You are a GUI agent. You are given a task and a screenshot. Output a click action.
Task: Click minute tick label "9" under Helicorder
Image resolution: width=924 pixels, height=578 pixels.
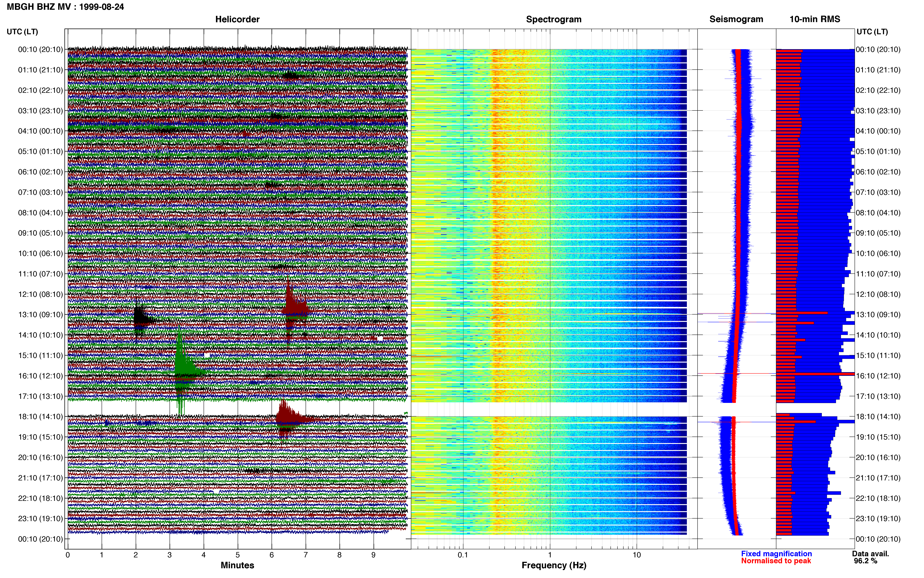[373, 555]
